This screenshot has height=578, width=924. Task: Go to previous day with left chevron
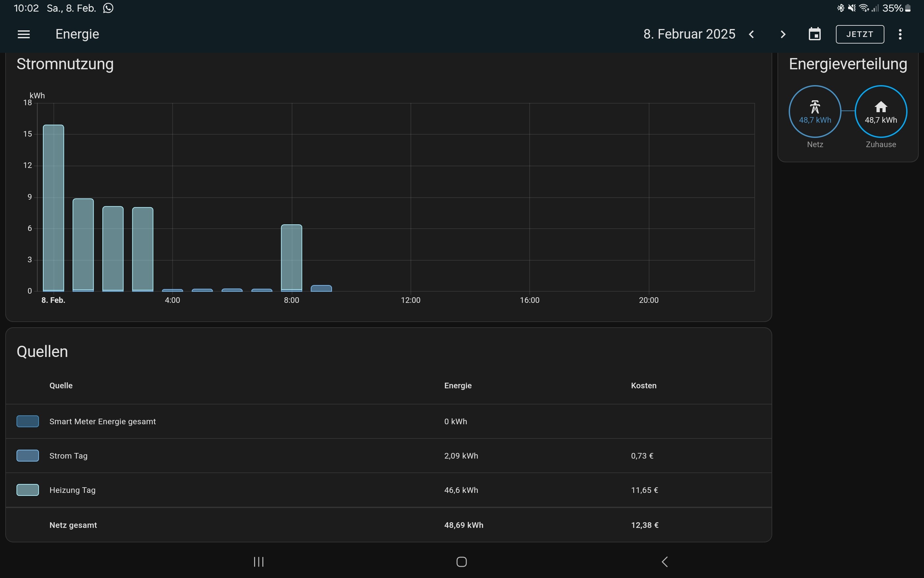tap(752, 34)
